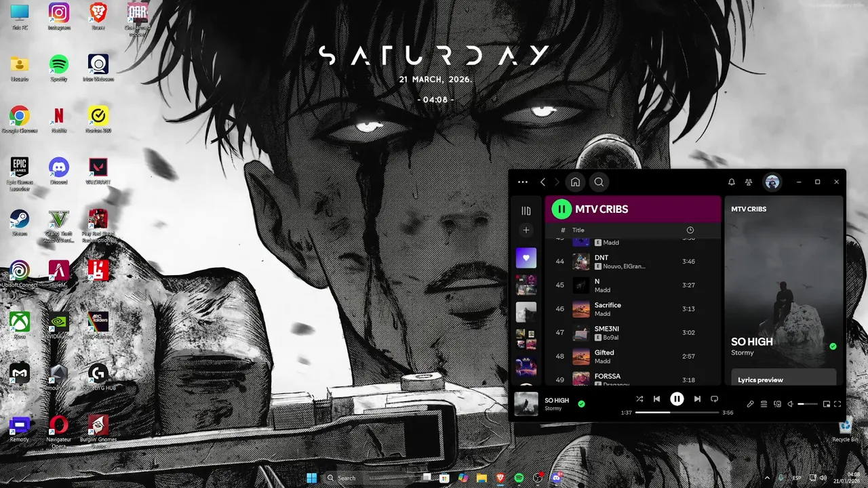Launch Brave browser desktop shortcut
The height and width of the screenshot is (488, 868).
pos(98,16)
